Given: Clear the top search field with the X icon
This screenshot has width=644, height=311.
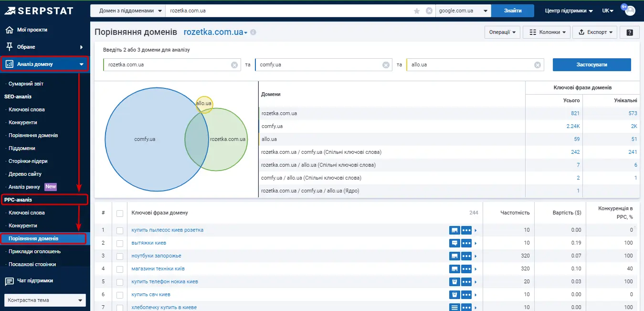Looking at the screenshot, I should (x=429, y=11).
